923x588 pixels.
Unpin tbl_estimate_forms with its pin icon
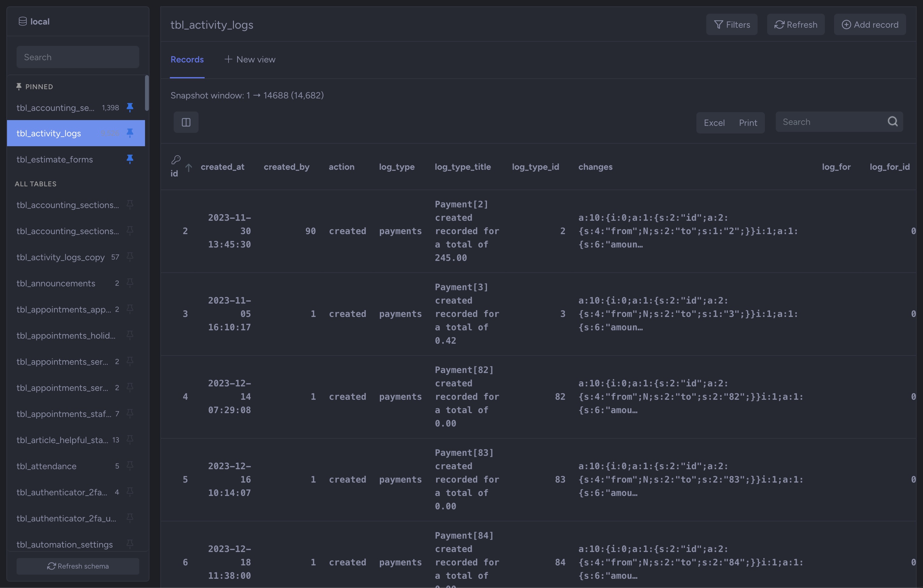click(130, 159)
